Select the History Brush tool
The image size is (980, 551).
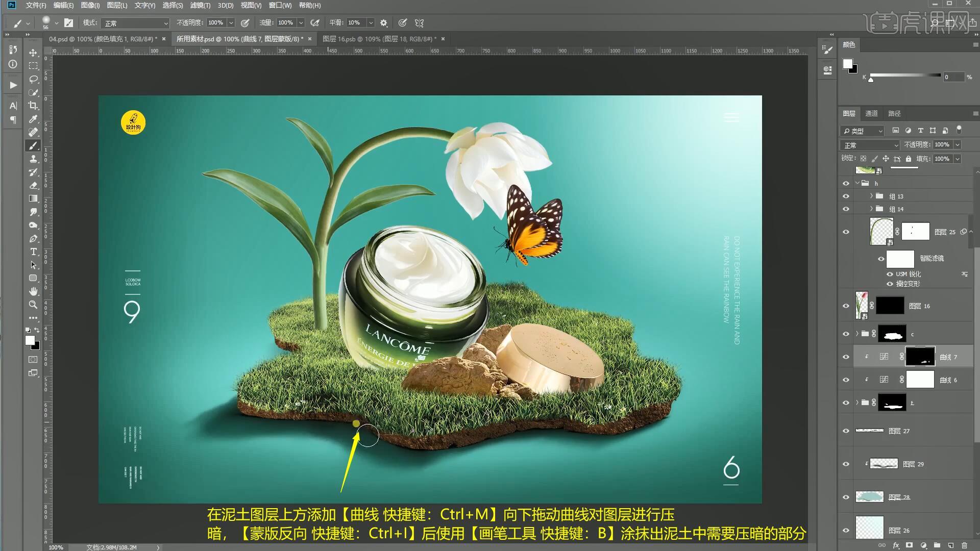(33, 172)
